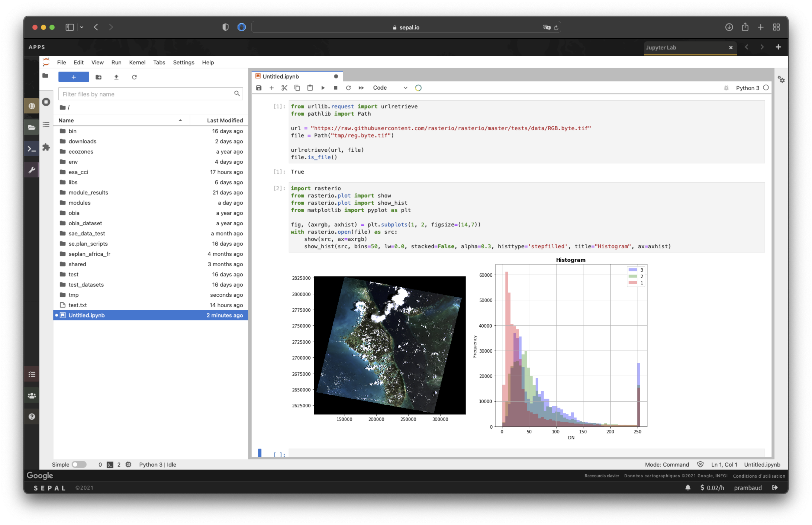Toggle Simple interface mode switch
The height and width of the screenshot is (525, 812).
79,464
